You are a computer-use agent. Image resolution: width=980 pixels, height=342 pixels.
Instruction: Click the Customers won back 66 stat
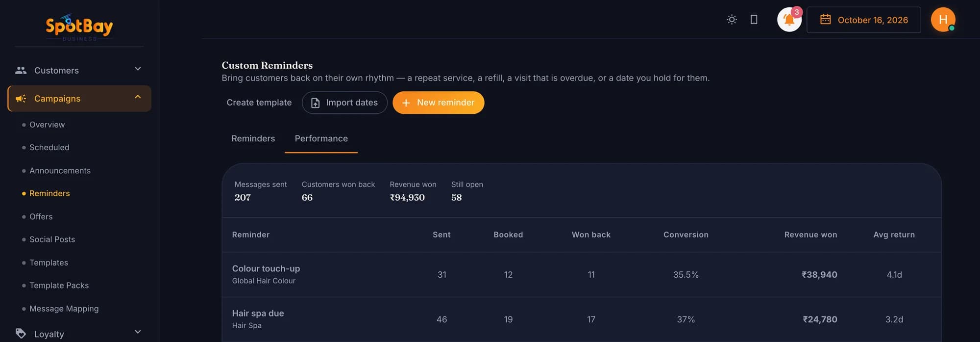pos(338,191)
